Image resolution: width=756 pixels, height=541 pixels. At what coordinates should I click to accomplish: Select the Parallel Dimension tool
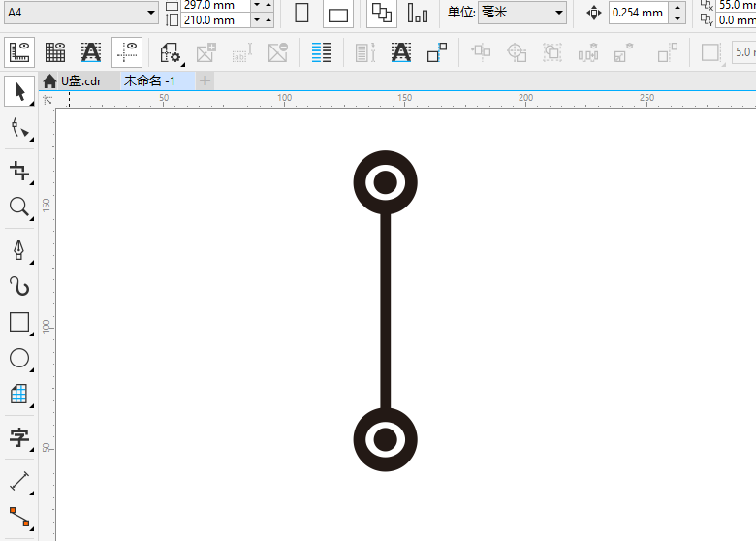click(x=19, y=481)
